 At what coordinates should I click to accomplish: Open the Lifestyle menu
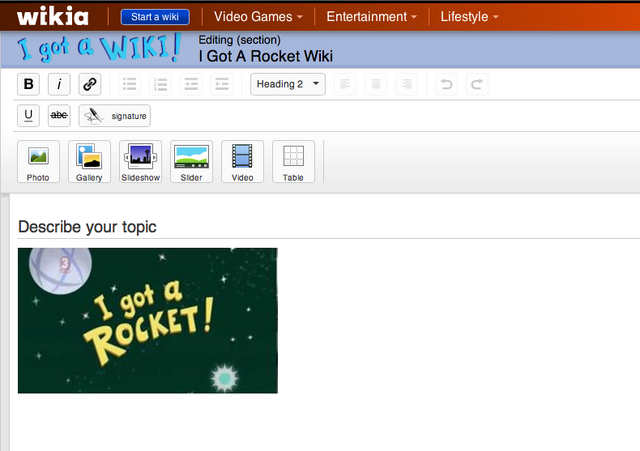[x=469, y=17]
